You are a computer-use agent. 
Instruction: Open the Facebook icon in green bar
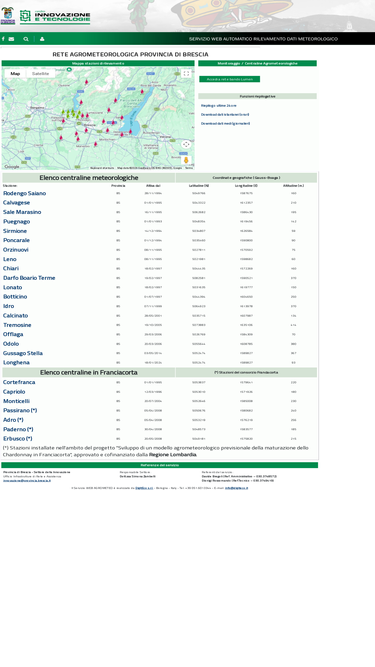pyautogui.click(x=3, y=39)
